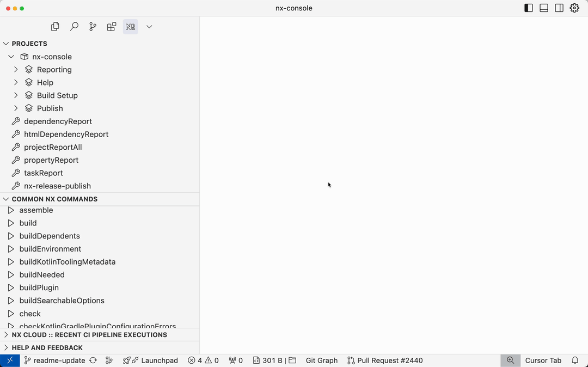This screenshot has height=367, width=588.
Task: Open the settings gear in title bar
Action: pos(574,8)
